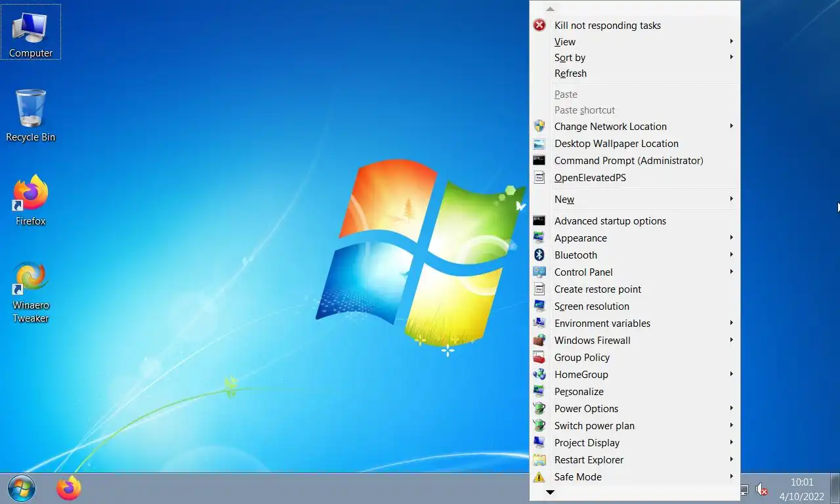Click the Power Options battery icon
Image resolution: width=840 pixels, height=504 pixels.
point(539,408)
